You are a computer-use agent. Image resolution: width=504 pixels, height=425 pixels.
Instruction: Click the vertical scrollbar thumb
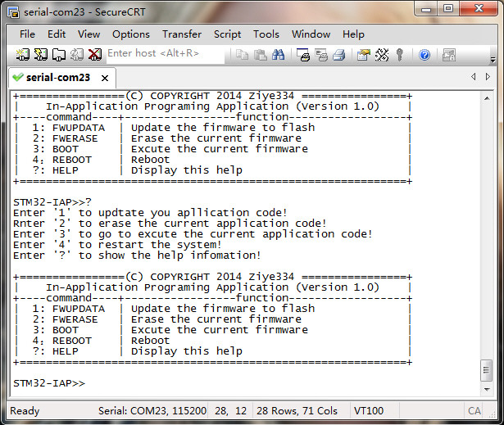[486, 370]
